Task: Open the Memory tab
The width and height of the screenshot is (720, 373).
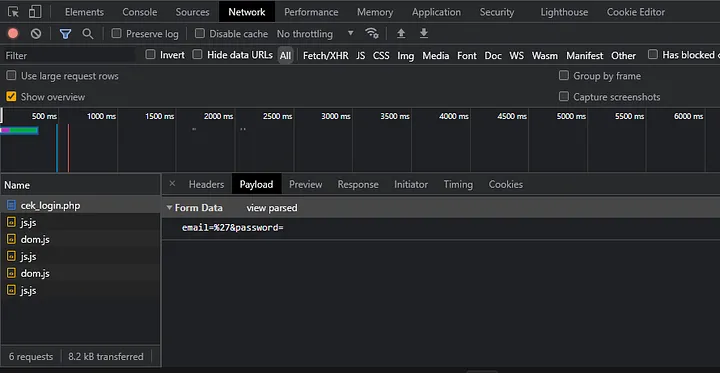Action: [375, 12]
